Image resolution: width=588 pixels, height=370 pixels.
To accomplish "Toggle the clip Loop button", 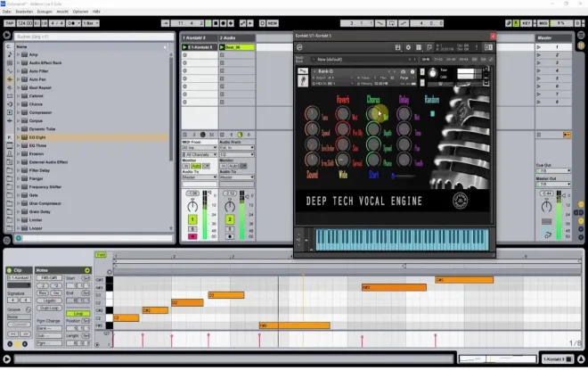I will pos(78,314).
